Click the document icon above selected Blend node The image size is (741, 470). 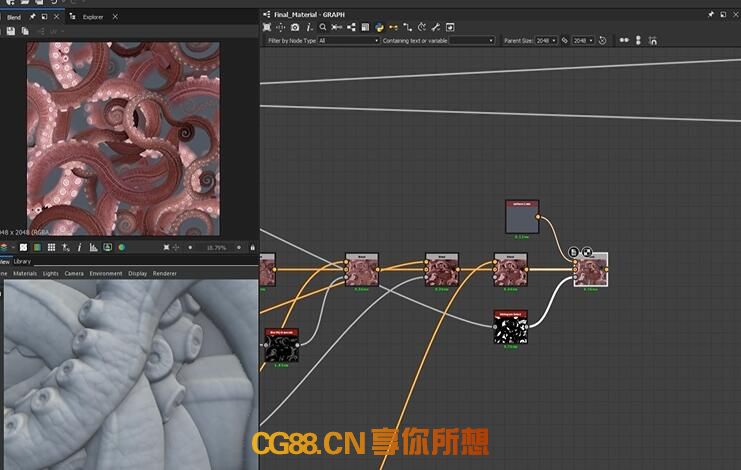[x=573, y=252]
